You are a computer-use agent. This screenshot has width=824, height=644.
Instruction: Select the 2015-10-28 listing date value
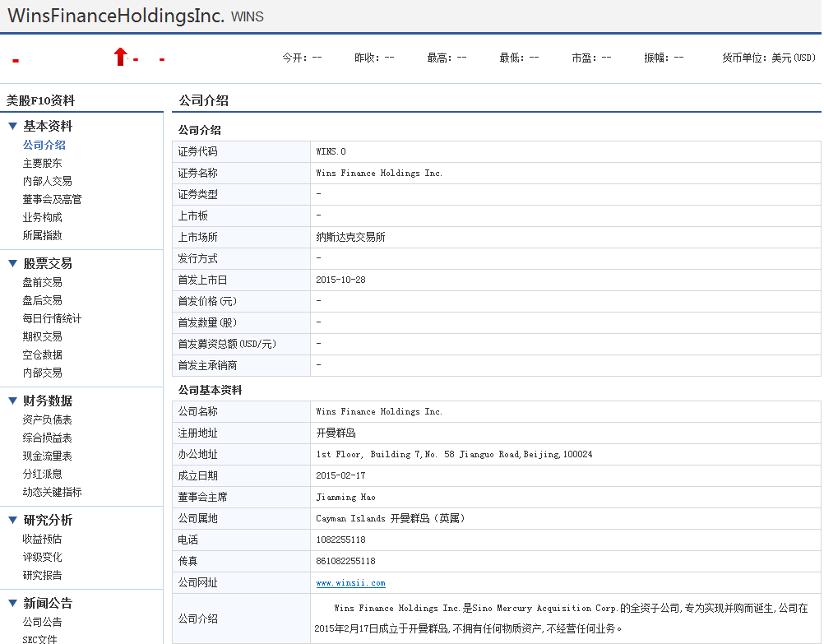coord(340,280)
